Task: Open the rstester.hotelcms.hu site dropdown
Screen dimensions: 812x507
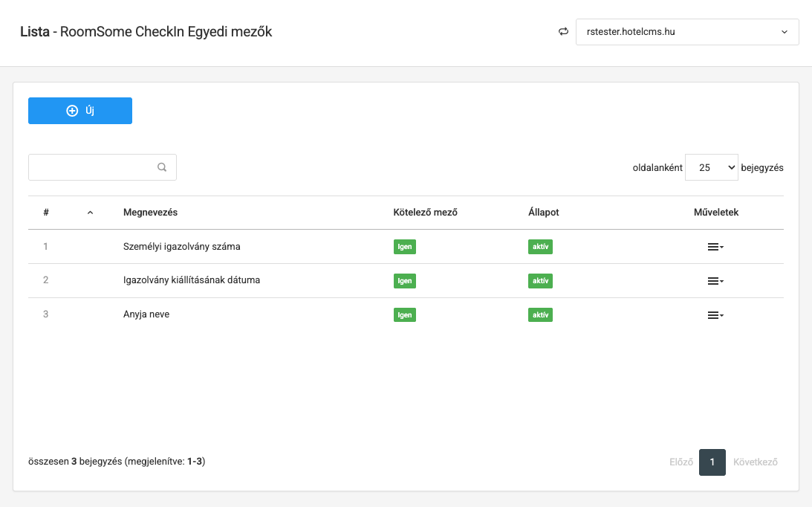Action: click(686, 32)
